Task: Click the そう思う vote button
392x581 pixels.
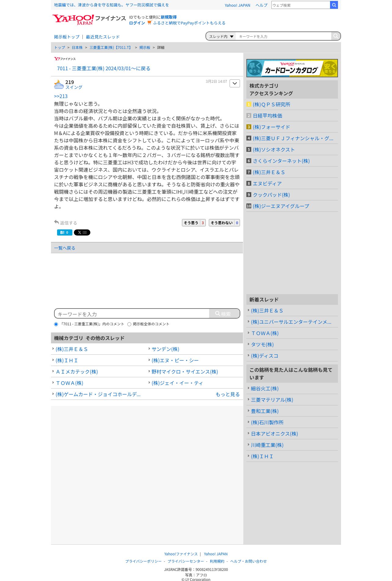Action: pos(194,223)
